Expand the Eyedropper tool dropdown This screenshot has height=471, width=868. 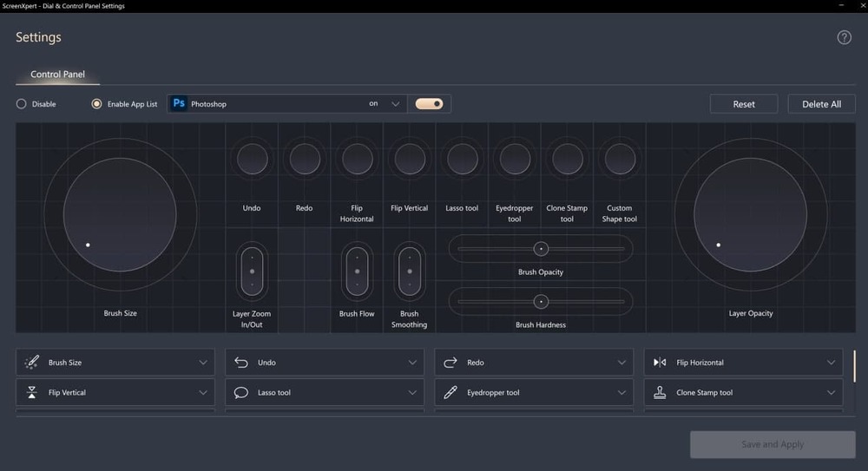click(621, 392)
